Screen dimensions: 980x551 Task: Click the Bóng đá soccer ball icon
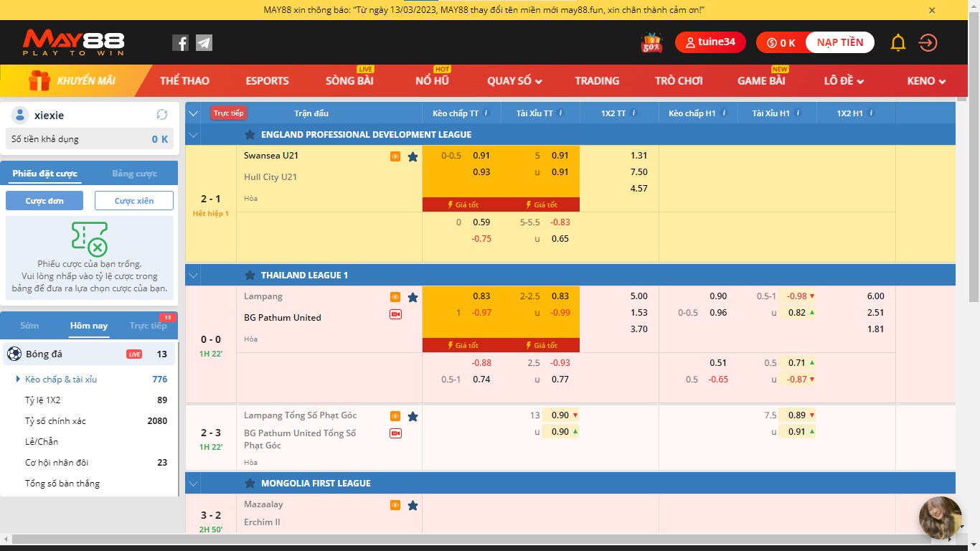(x=14, y=354)
